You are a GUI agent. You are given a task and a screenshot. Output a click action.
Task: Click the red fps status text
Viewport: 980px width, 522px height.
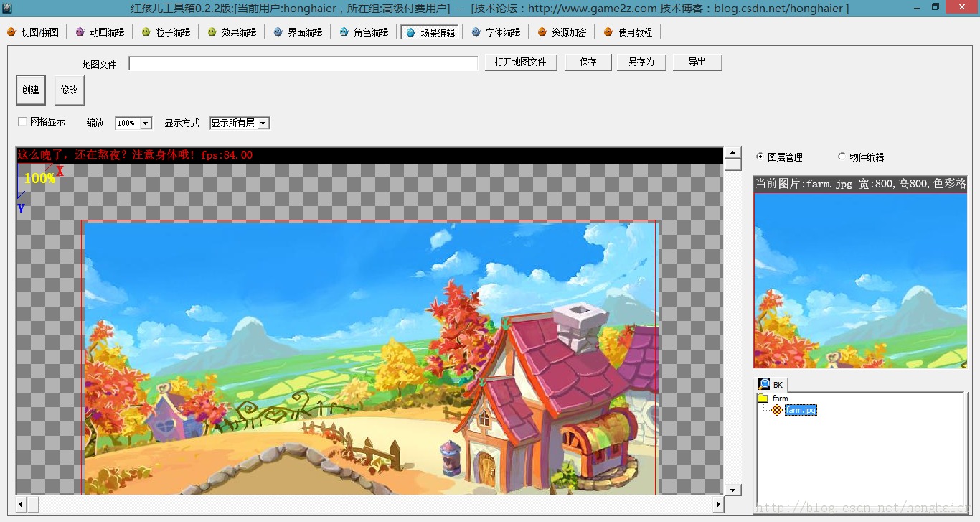135,155
